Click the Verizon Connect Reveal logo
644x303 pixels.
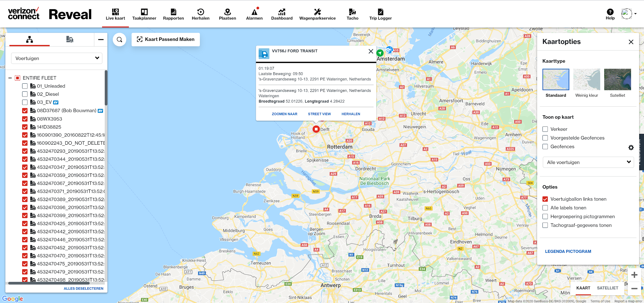pyautogui.click(x=50, y=14)
